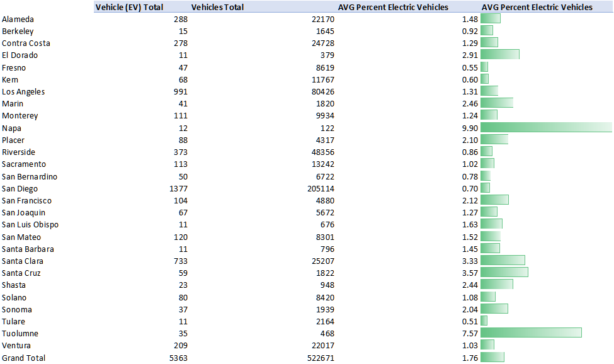614x364 pixels.
Task: Click the San Francisco county cell
Action: tap(26, 200)
